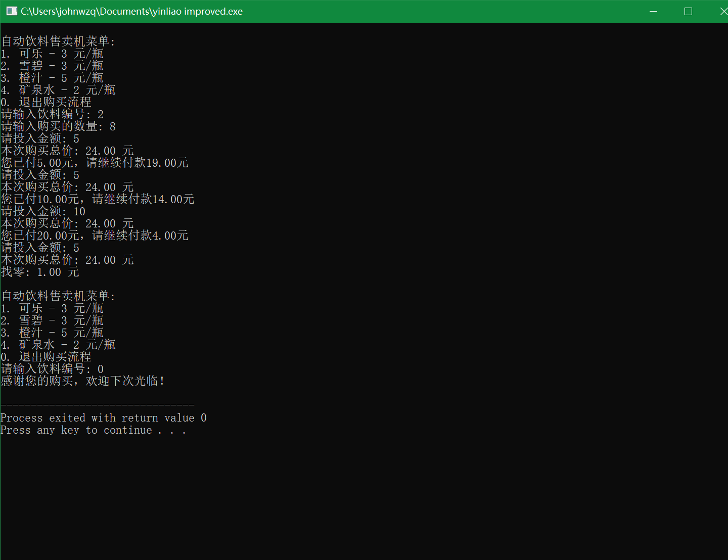Click the option '0. 退出购买流程'
728x560 pixels.
pos(46,102)
